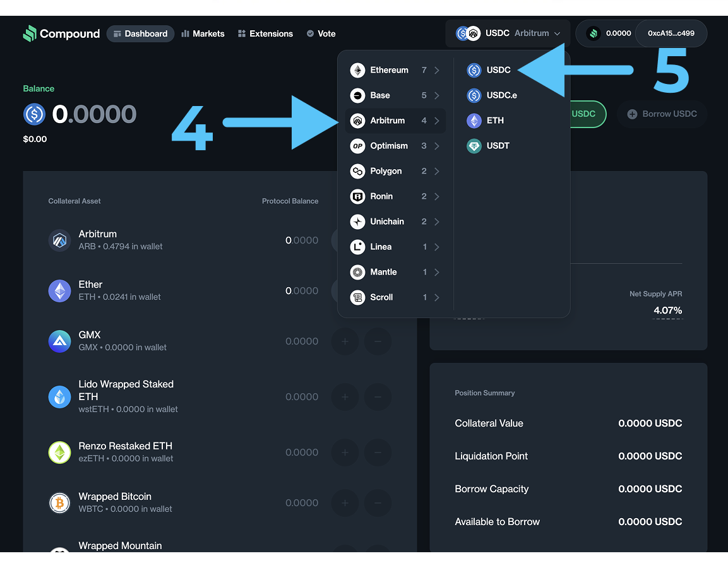Open the USDC Arbitrum market dropdown
728x568 pixels.
[x=508, y=33]
